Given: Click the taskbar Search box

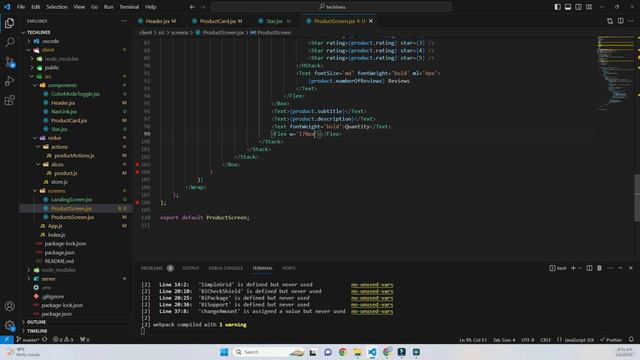Looking at the screenshot, I should coord(268,352).
